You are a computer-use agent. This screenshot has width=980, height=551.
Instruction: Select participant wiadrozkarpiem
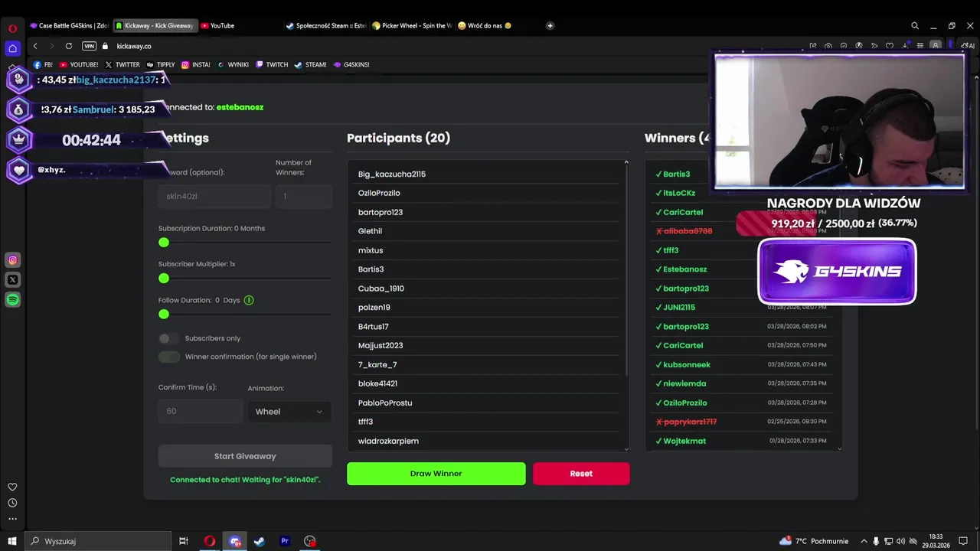pos(388,441)
